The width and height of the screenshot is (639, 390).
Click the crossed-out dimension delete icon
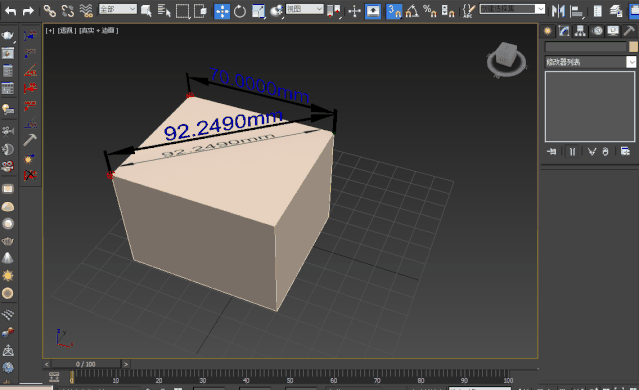point(30,175)
